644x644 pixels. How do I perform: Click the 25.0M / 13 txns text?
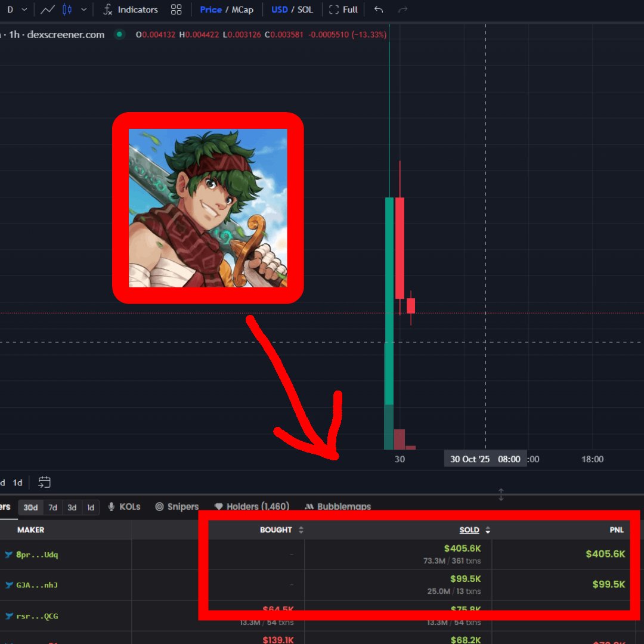454,591
